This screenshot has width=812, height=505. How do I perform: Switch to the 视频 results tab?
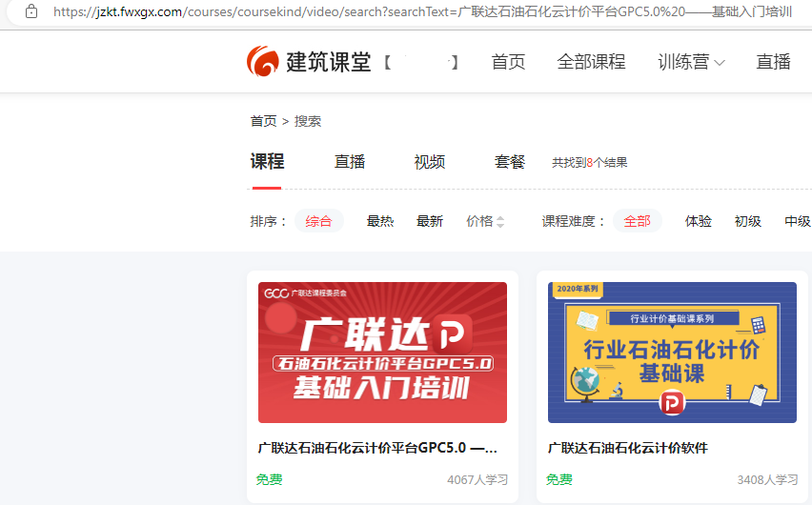429,162
